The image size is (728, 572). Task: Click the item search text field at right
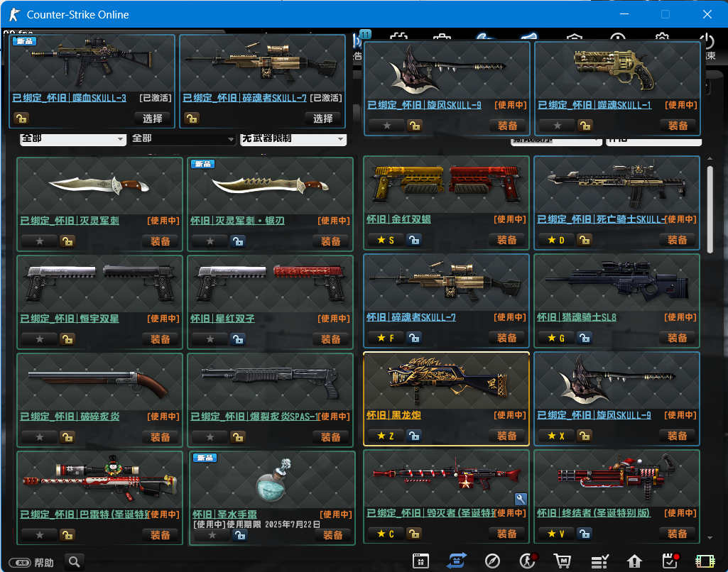pyautogui.click(x=653, y=141)
